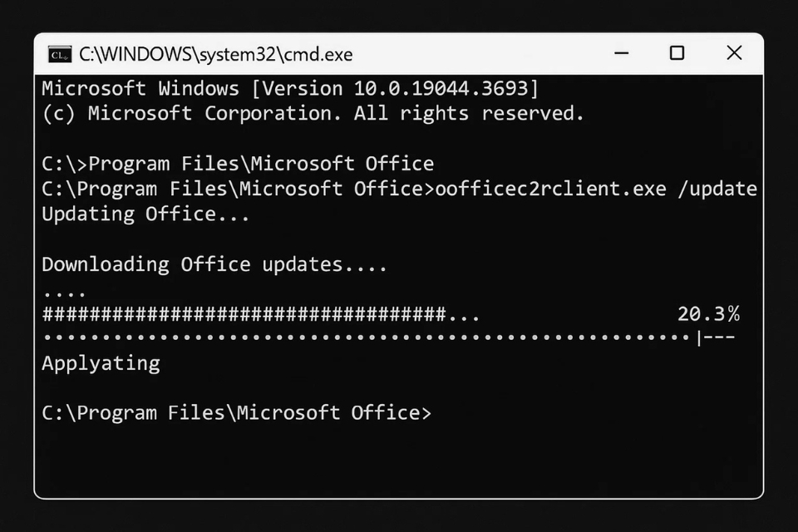Viewport: 798px width, 532px height.
Task: Maximize the cmd.exe window
Action: coord(677,53)
